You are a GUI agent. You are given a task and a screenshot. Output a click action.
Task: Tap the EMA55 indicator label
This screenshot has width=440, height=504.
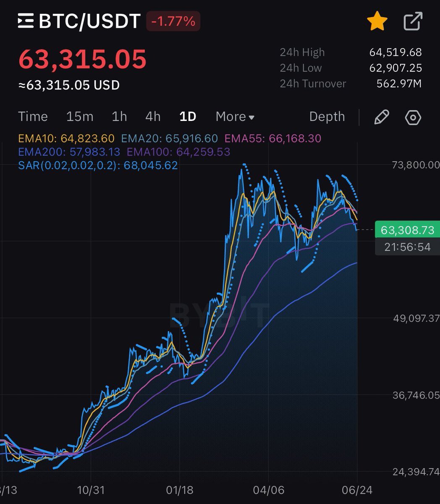273,139
